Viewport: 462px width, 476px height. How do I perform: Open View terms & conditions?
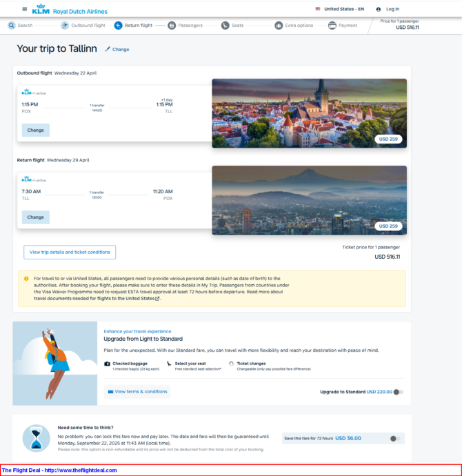137,392
